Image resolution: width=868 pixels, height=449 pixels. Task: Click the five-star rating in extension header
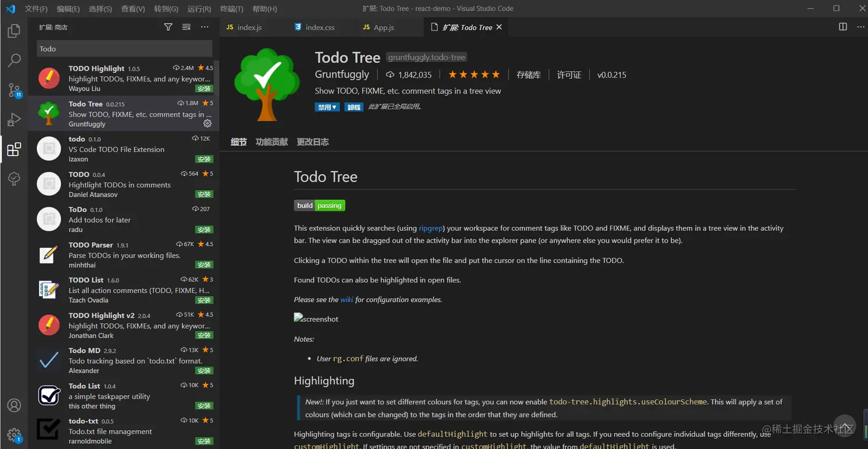click(x=474, y=75)
